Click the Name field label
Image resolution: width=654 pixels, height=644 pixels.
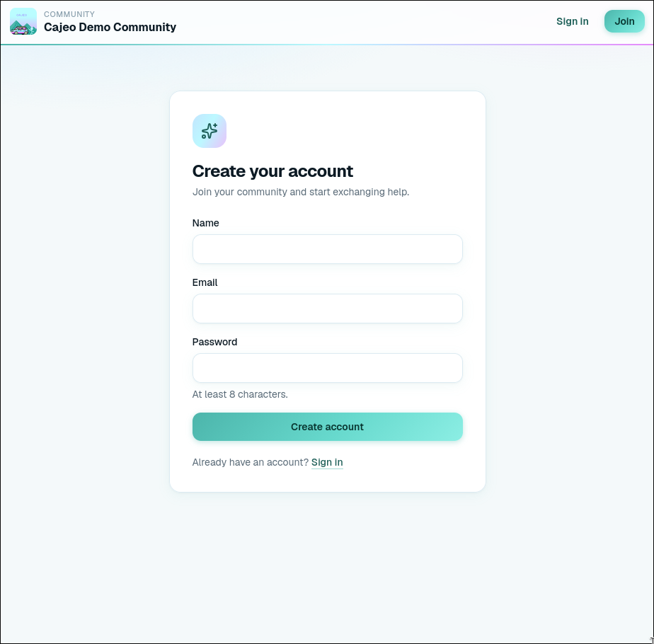[x=206, y=223]
